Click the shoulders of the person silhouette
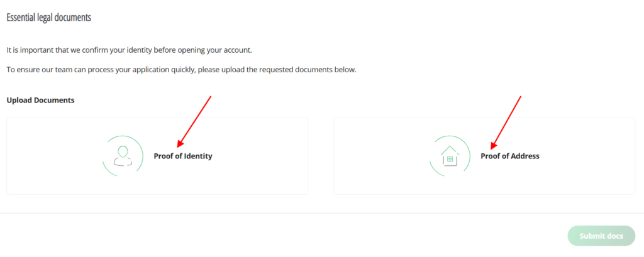Image resolution: width=644 pixels, height=257 pixels. pyautogui.click(x=123, y=162)
